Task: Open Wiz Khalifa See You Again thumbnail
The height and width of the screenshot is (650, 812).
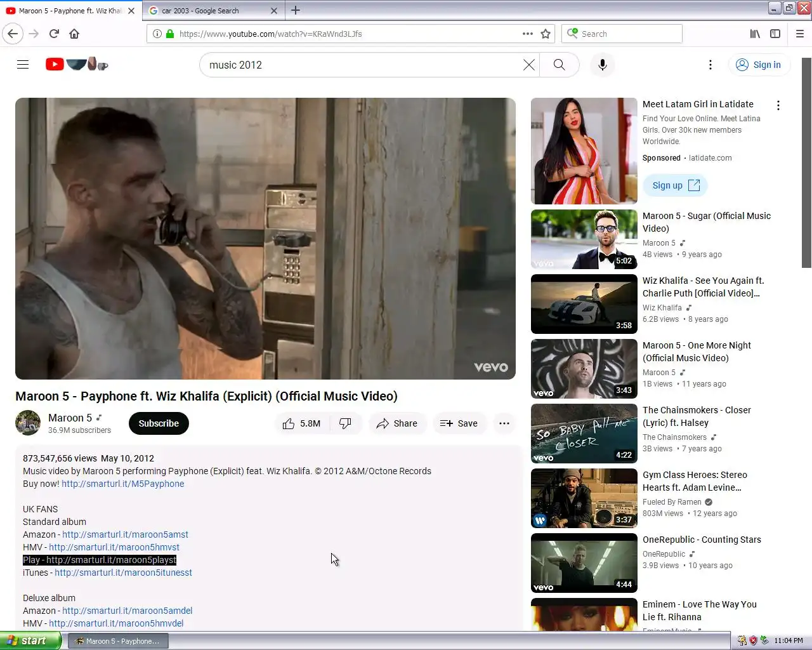Action: pyautogui.click(x=584, y=304)
